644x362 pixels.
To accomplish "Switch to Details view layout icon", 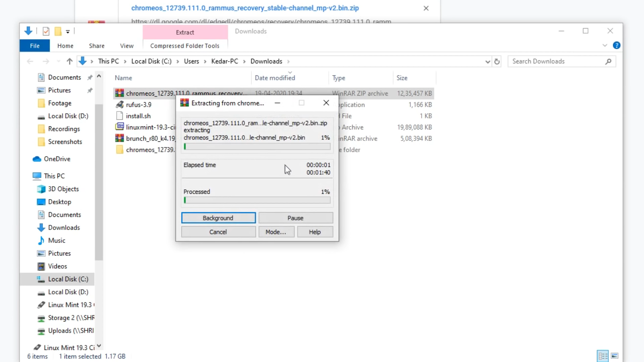I will pos(603,356).
